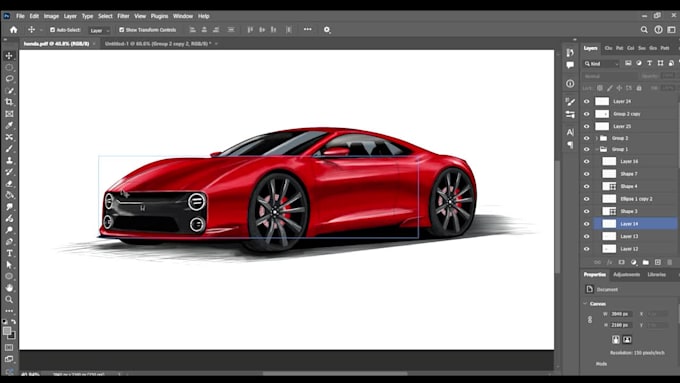Toggle Show Transform Controls checkbox

(x=121, y=30)
